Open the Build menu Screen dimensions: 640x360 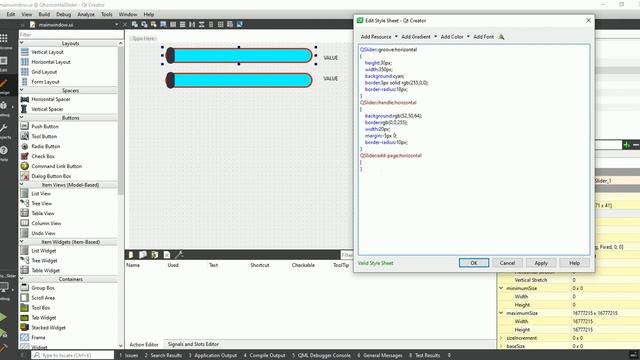click(x=44, y=14)
